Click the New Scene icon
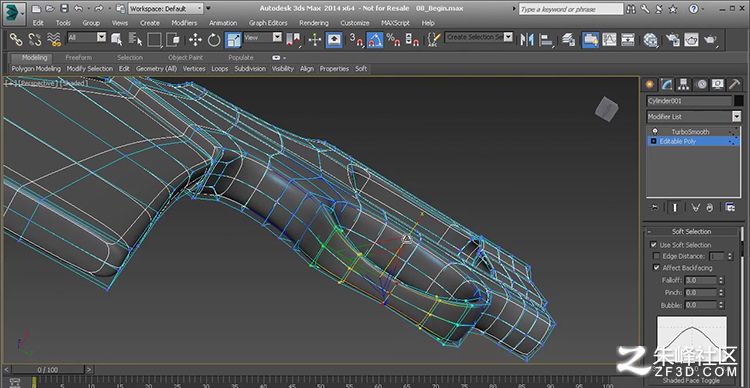 coord(36,9)
